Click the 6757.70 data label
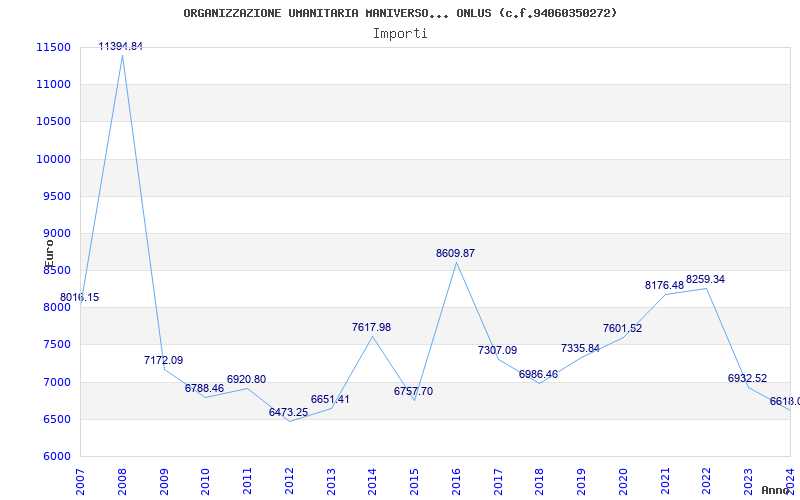The height and width of the screenshot is (500, 800). click(x=413, y=391)
